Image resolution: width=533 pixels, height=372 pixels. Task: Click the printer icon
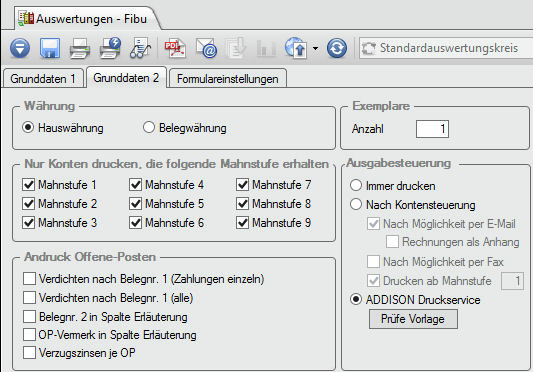[x=80, y=49]
